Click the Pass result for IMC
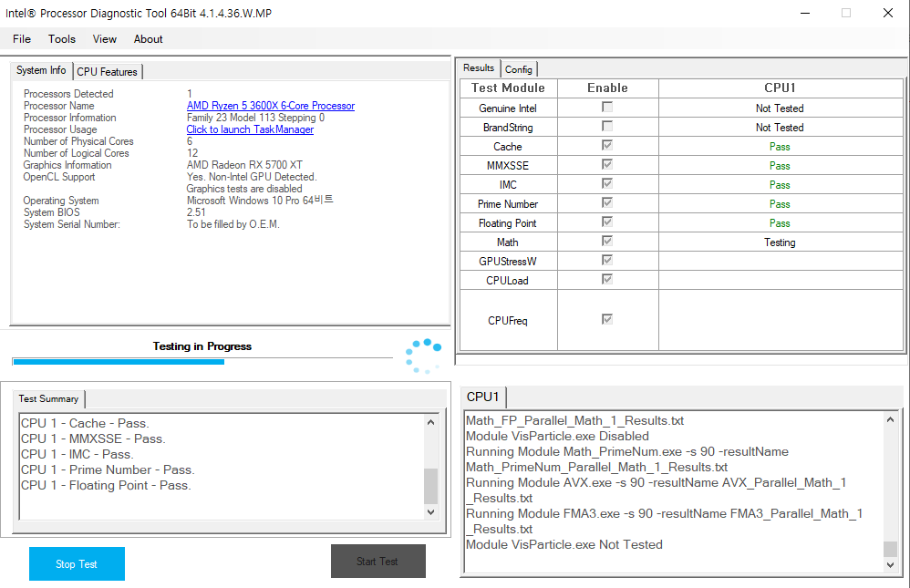The image size is (910, 588). tap(780, 185)
